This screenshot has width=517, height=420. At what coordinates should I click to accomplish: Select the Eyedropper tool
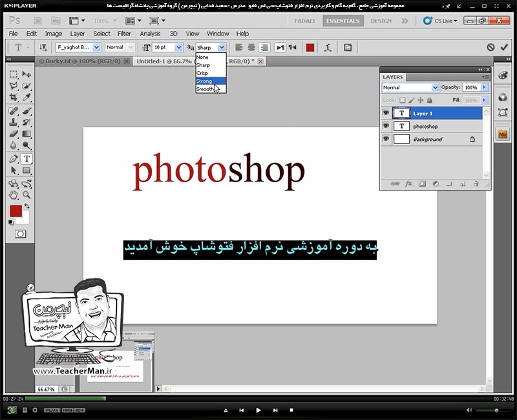26,98
